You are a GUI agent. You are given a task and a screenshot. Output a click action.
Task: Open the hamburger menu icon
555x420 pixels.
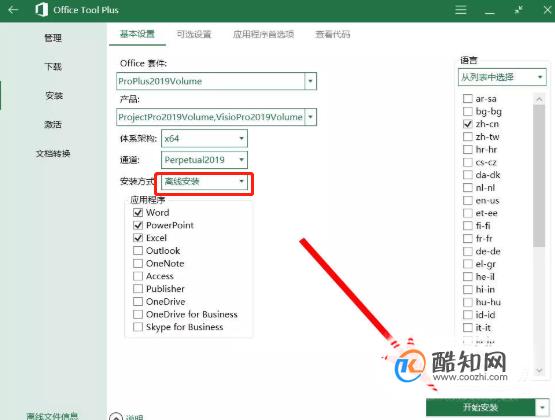460,10
